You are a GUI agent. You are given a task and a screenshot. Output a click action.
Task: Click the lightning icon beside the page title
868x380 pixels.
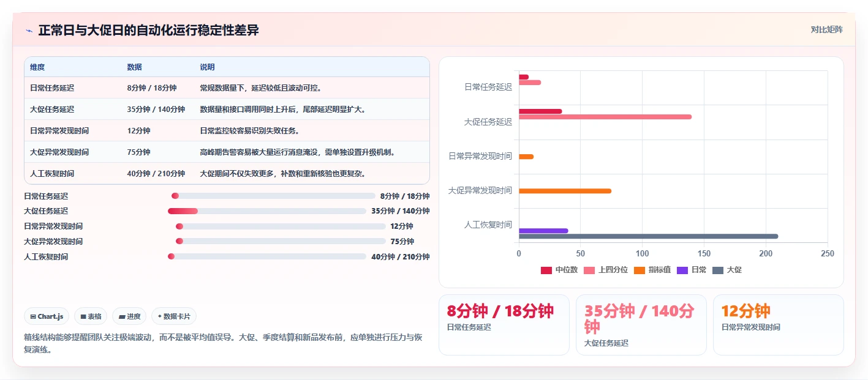coord(29,31)
